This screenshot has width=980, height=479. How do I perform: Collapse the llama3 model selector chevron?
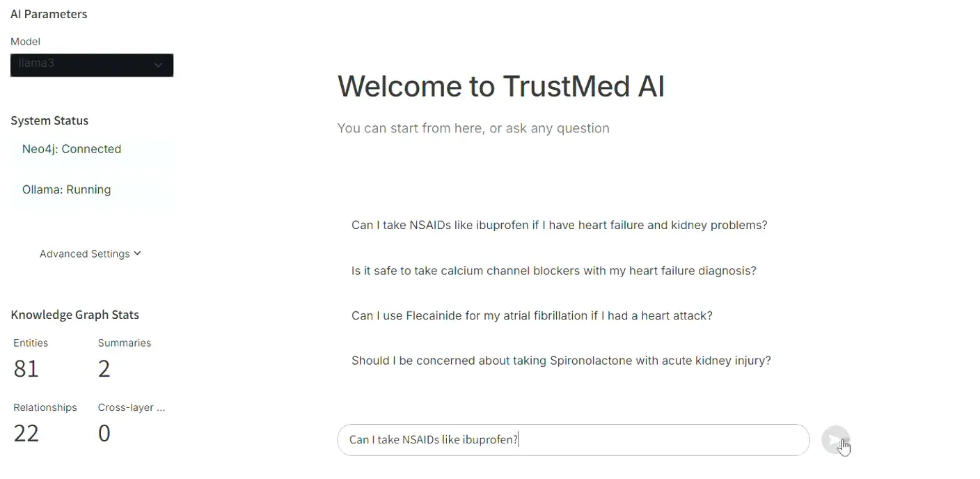158,65
